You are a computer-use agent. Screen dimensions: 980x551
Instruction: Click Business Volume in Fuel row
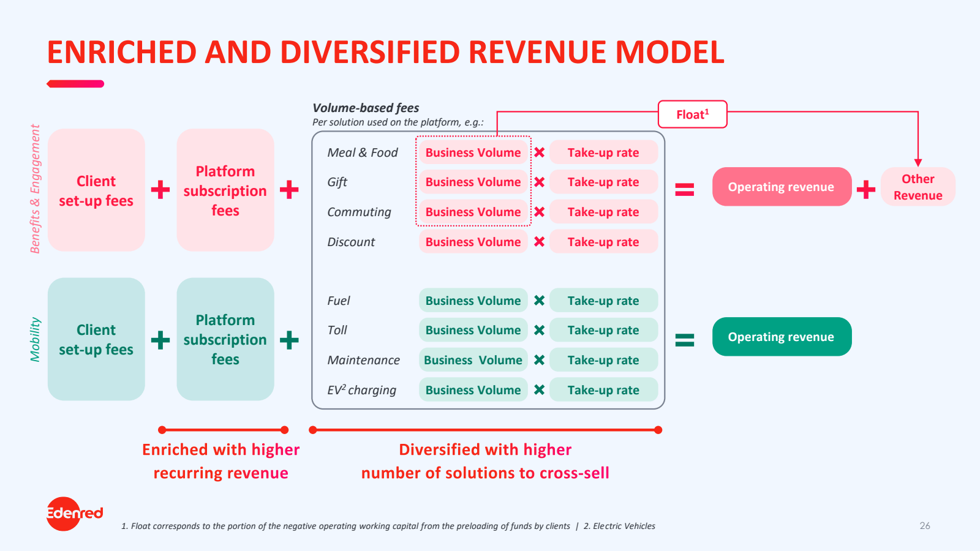pyautogui.click(x=473, y=301)
